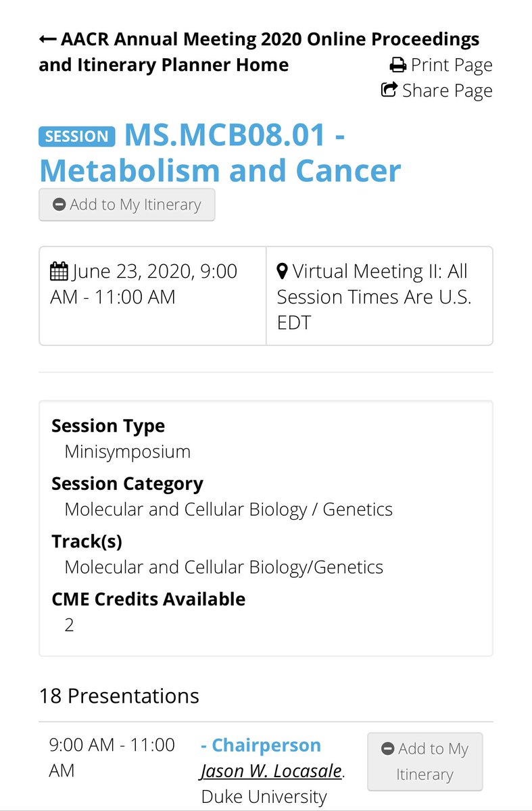Screen dimensions: 532x811
Task: Open Jason W. Locasale's profile link
Action: click(x=271, y=771)
